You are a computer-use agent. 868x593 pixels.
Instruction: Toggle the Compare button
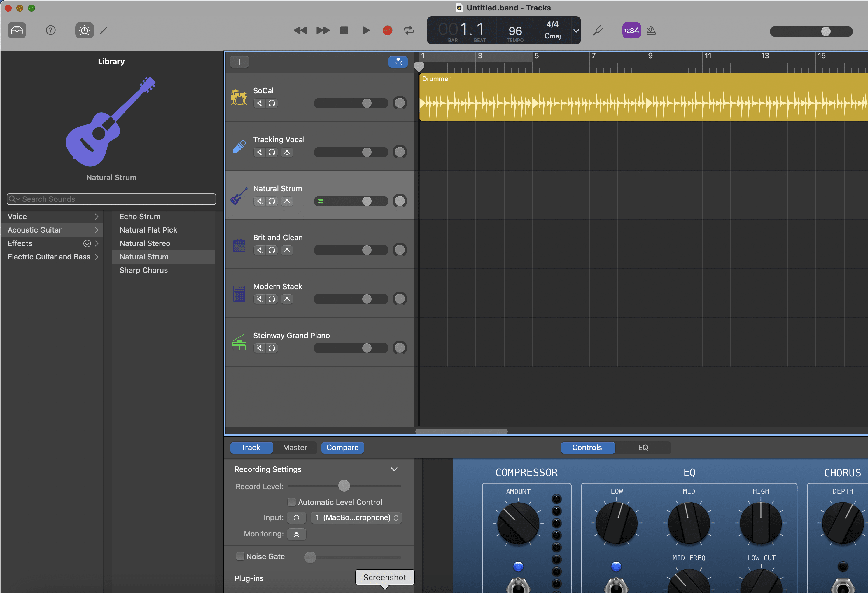(x=342, y=447)
